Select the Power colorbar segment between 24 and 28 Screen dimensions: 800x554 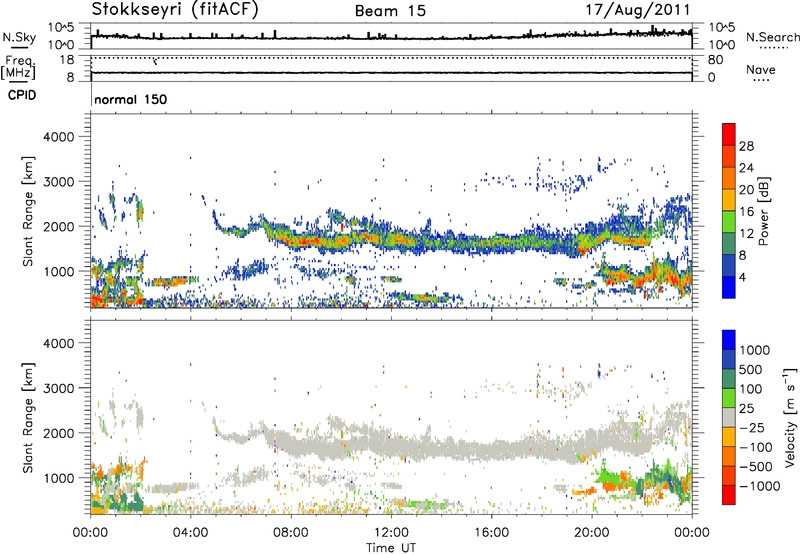pyautogui.click(x=729, y=156)
